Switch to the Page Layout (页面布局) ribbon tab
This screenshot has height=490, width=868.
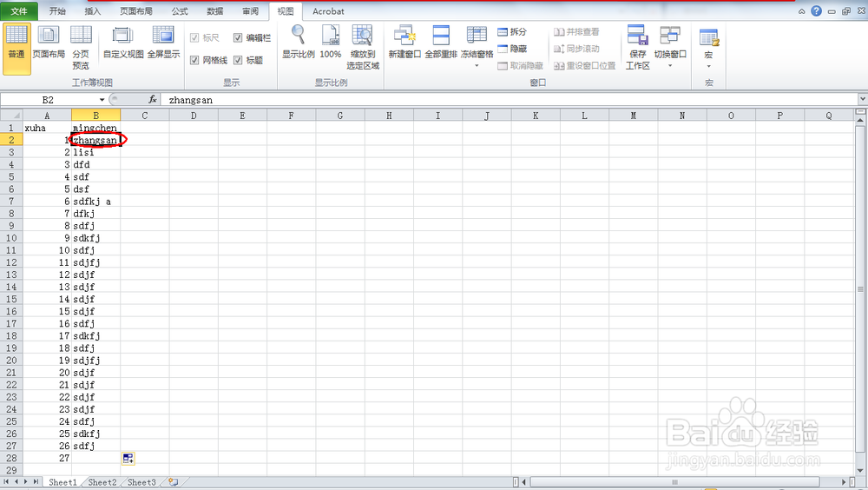click(136, 11)
